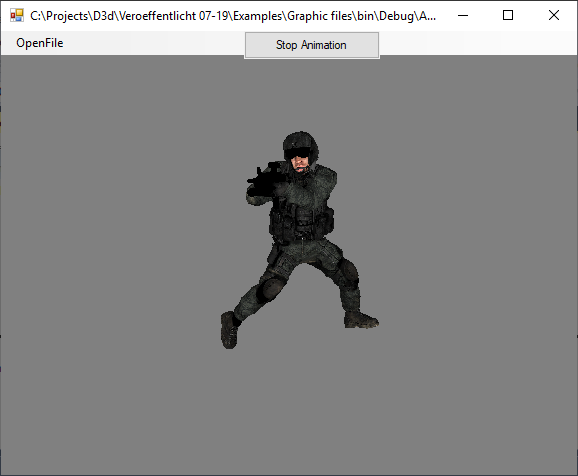The width and height of the screenshot is (578, 476).
Task: Click the title bar file path text
Action: click(x=233, y=16)
